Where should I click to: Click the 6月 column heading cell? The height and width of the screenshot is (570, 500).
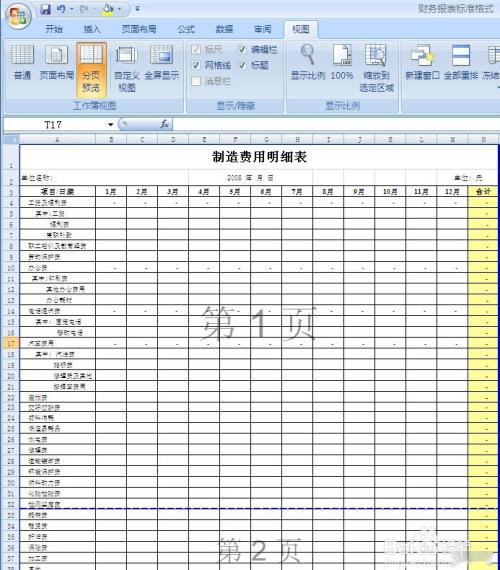[266, 192]
